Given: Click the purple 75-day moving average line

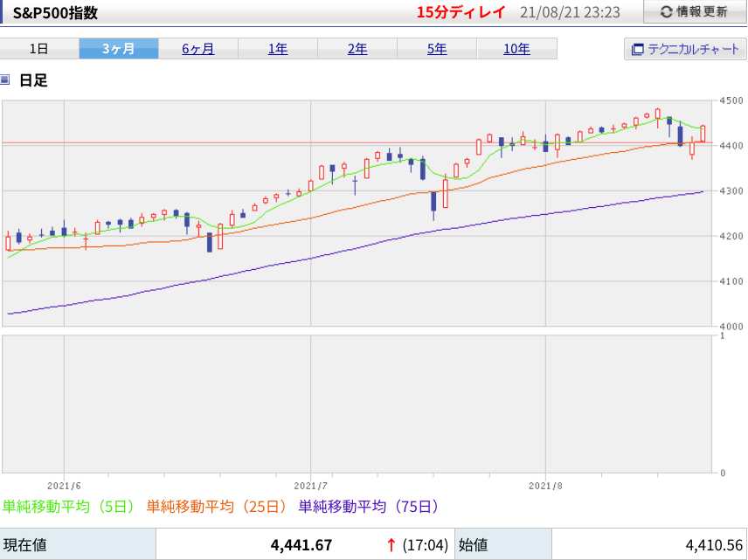Looking at the screenshot, I should pos(357,246).
